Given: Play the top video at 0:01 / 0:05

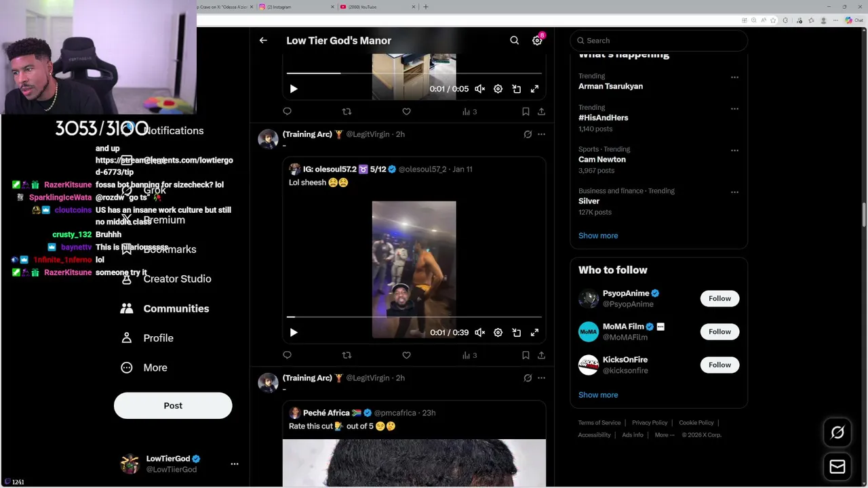Looking at the screenshot, I should coord(294,89).
